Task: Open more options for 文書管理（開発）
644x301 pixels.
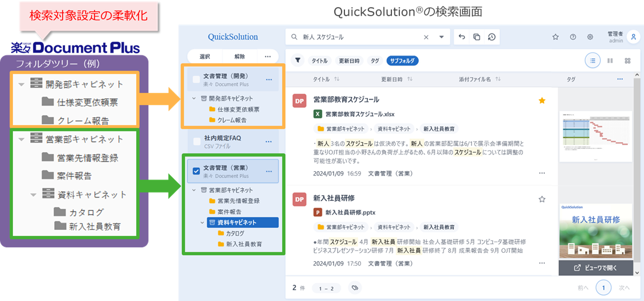Action: (x=269, y=79)
